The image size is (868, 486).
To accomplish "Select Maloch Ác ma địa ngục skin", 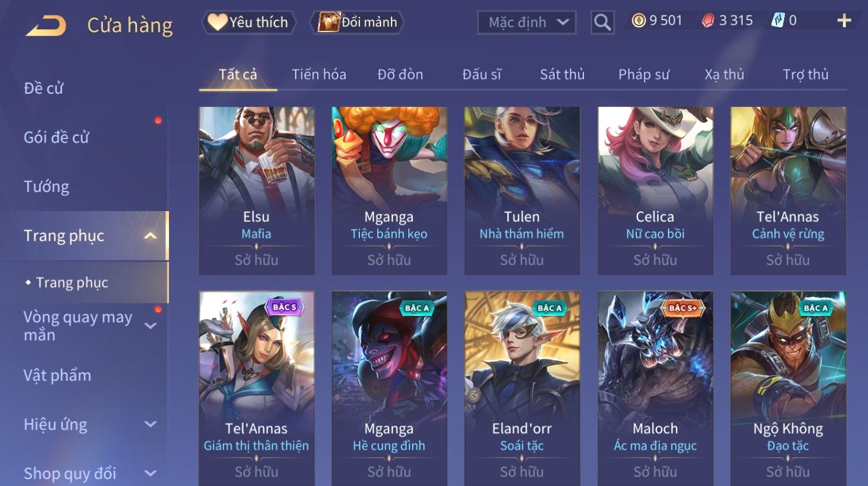I will coord(655,388).
